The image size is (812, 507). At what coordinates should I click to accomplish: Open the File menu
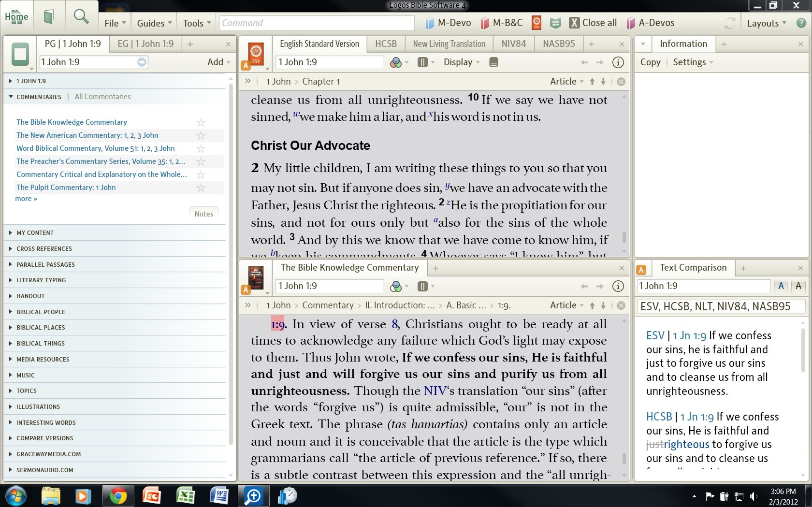(x=115, y=23)
